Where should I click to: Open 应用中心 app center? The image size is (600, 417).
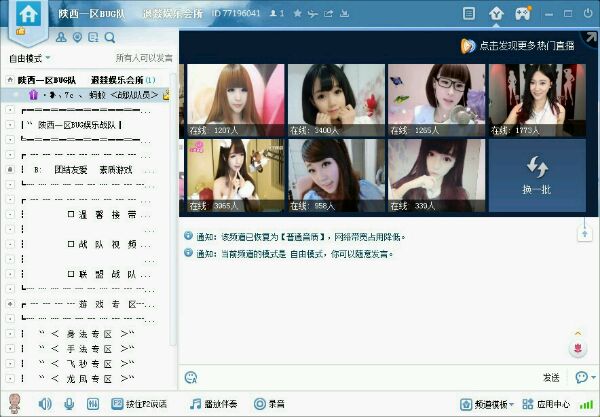(x=546, y=404)
